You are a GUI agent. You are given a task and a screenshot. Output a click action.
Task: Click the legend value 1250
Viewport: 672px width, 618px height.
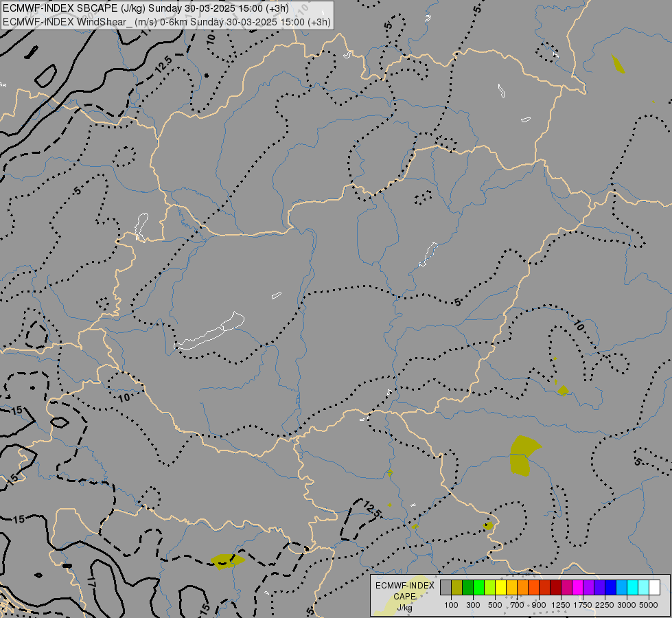pos(561,605)
